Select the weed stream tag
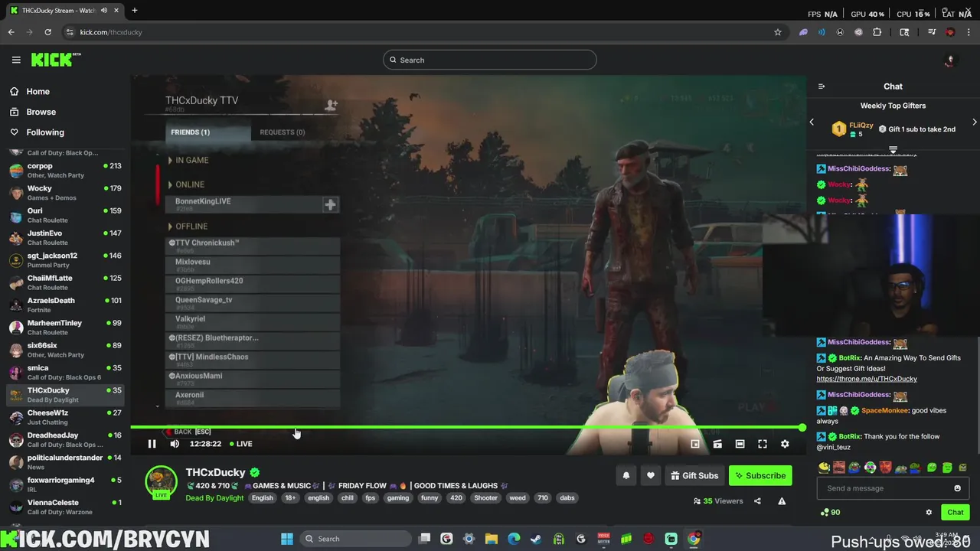This screenshot has width=980, height=551. pos(518,497)
